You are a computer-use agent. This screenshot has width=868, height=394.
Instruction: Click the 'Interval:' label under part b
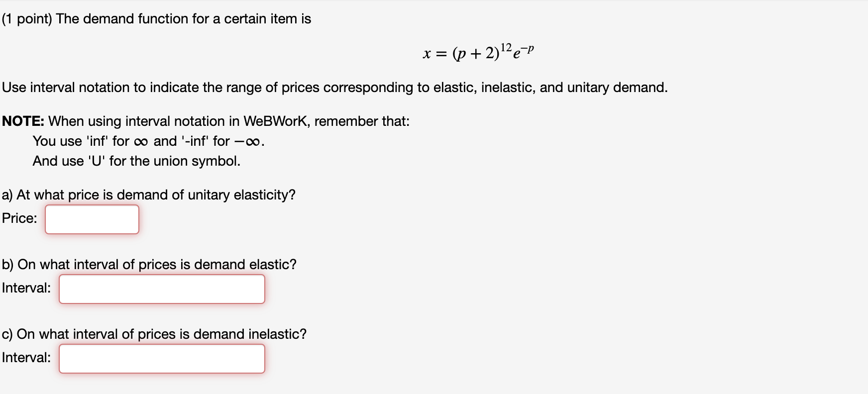click(26, 287)
